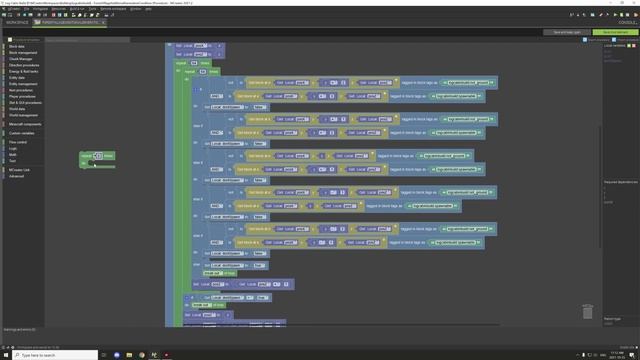
Task: Open the Entity management category
Action: pos(23,84)
